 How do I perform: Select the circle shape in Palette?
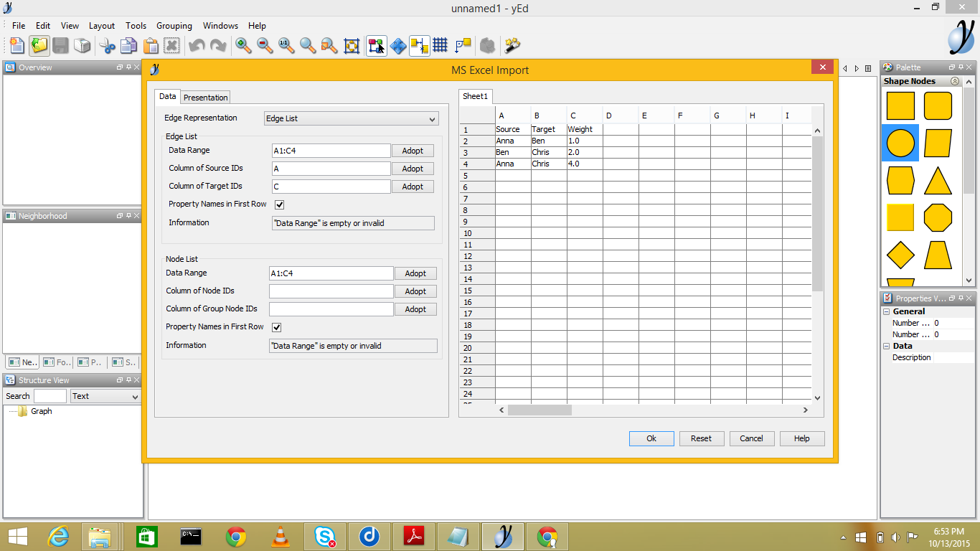tap(901, 143)
